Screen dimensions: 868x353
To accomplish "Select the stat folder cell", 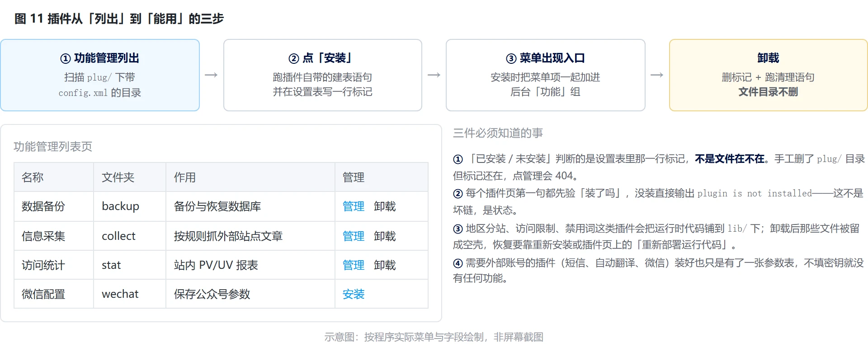I will pyautogui.click(x=130, y=265).
